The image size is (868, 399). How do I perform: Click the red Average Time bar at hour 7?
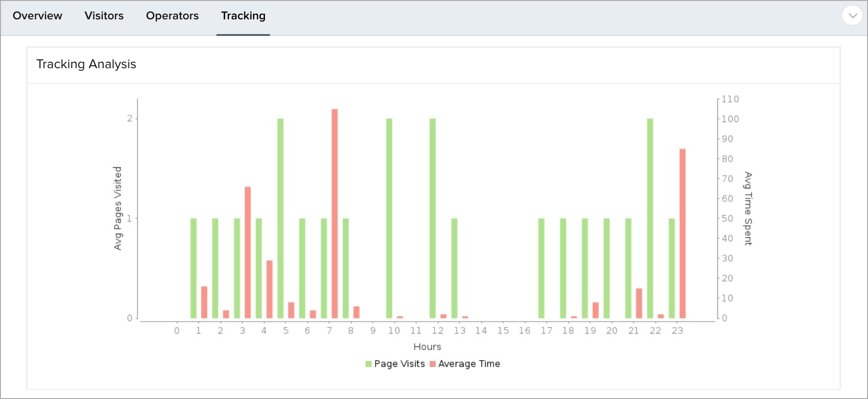click(x=334, y=213)
